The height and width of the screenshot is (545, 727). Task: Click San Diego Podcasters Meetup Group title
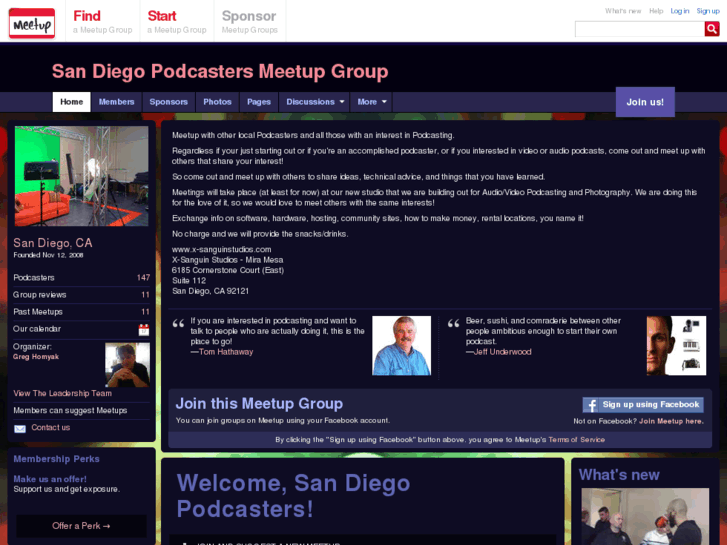(x=220, y=71)
